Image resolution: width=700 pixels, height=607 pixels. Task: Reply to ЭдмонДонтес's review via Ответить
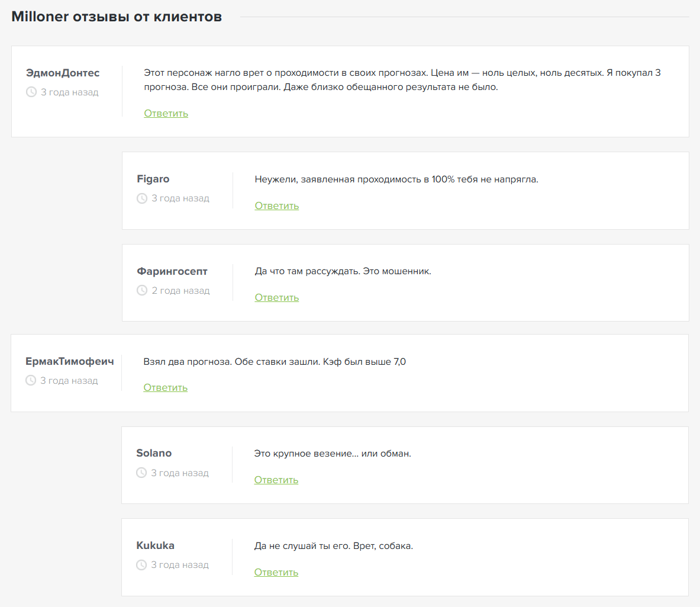166,114
